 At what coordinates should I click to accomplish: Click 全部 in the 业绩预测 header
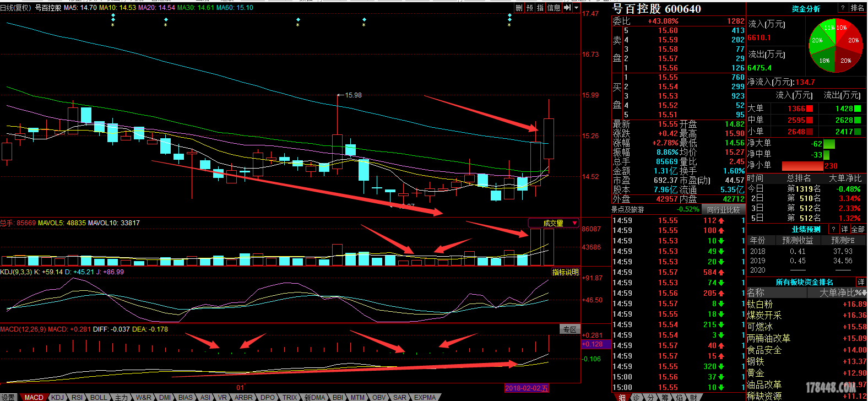coord(858,229)
